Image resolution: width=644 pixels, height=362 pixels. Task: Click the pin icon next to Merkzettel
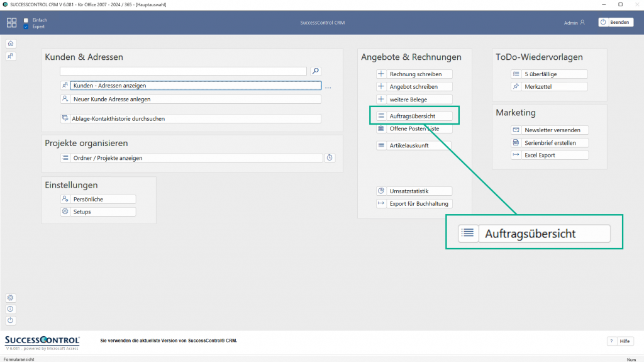(x=516, y=86)
